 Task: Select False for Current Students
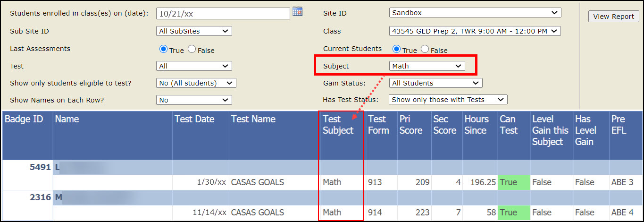click(x=425, y=49)
